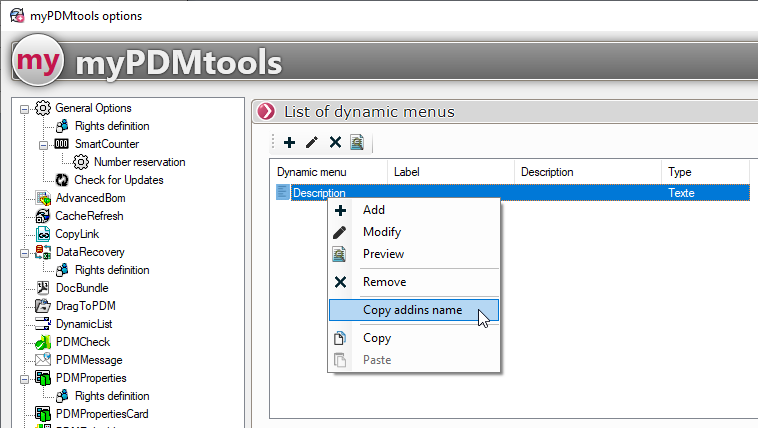Collapse the DataRecovery tree node

coord(24,252)
